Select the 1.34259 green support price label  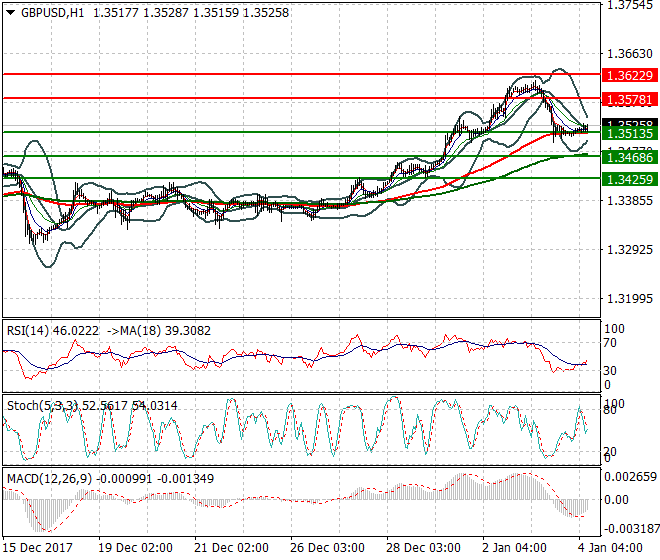pyautogui.click(x=630, y=179)
